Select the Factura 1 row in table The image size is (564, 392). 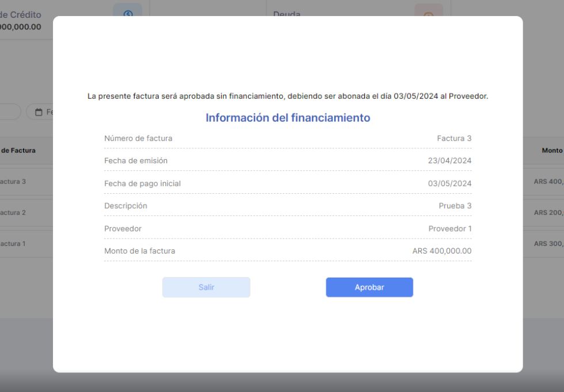tap(14, 244)
